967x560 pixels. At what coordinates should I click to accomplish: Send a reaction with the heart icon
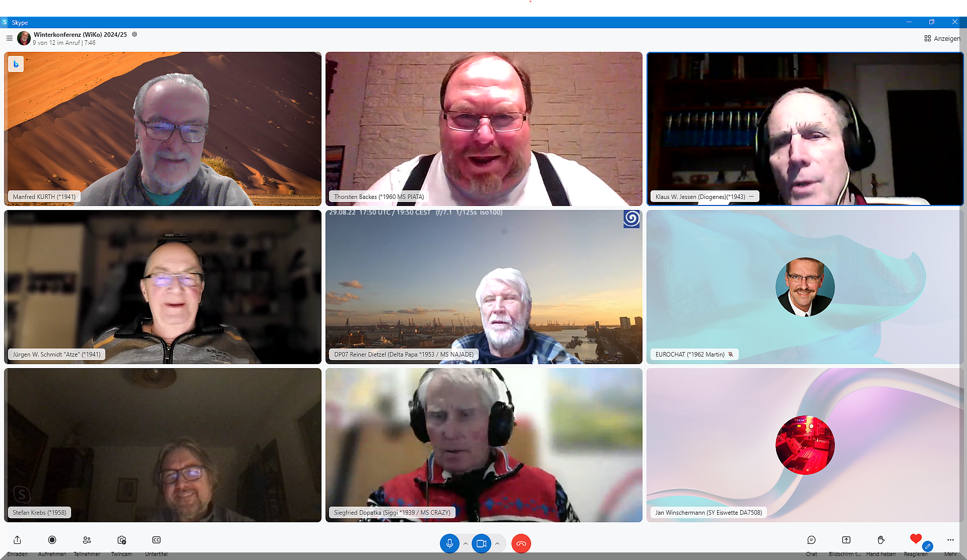pos(916,539)
